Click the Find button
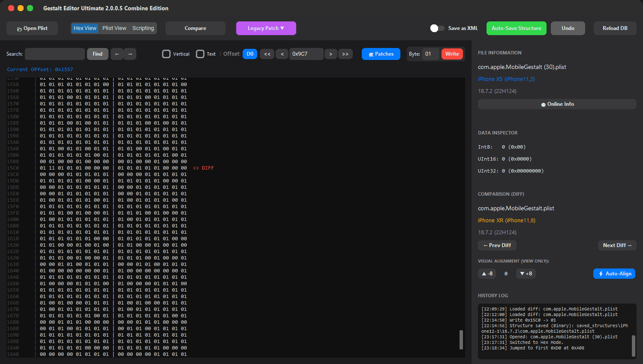The image size is (643, 364). pos(98,54)
